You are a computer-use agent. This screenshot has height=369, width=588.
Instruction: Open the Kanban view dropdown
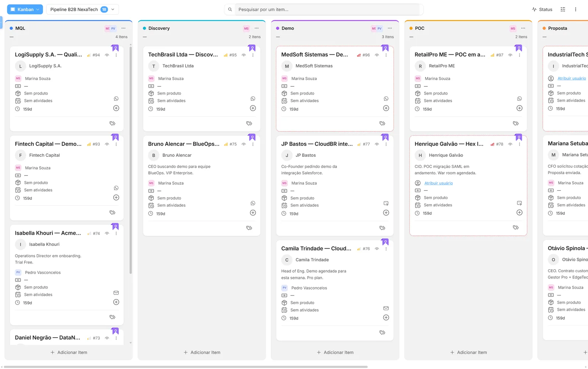click(x=25, y=10)
